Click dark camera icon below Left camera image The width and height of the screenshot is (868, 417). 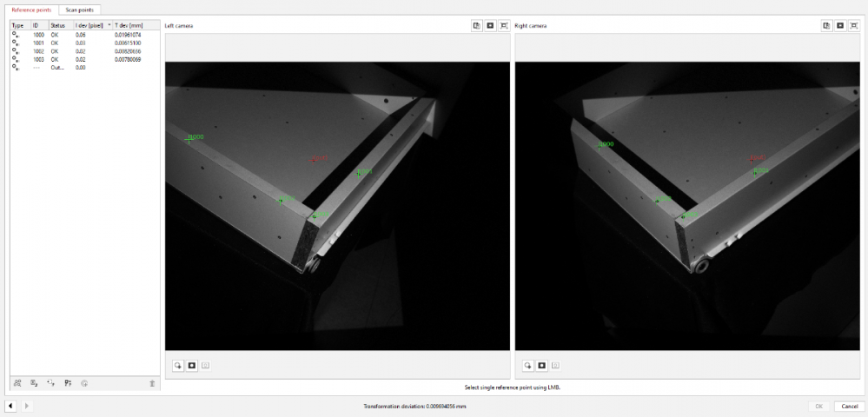click(x=191, y=366)
